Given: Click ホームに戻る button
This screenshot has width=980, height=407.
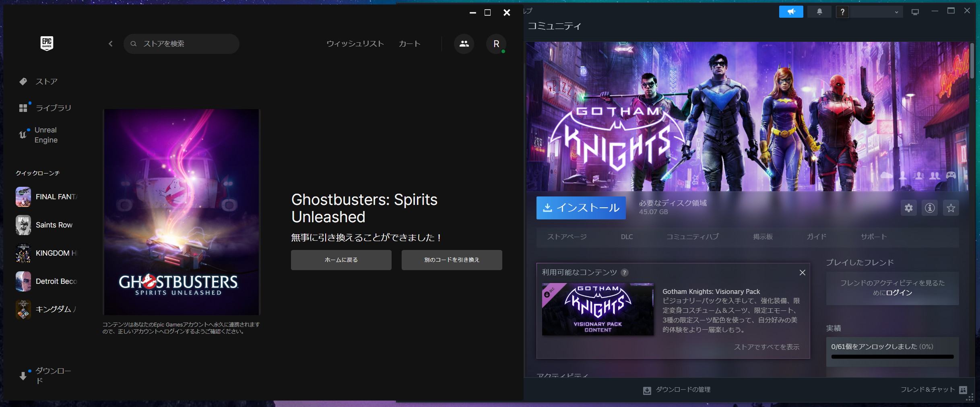Looking at the screenshot, I should coord(341,260).
